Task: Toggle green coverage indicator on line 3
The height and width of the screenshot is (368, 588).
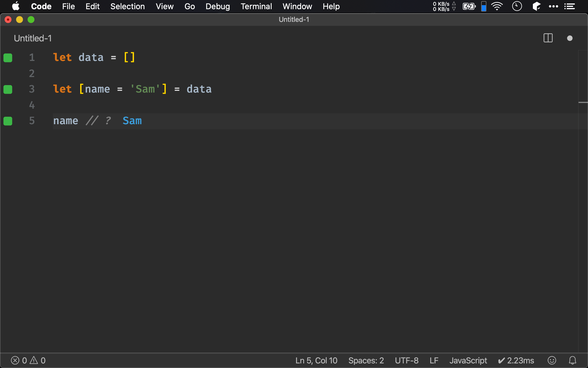Action: (8, 89)
